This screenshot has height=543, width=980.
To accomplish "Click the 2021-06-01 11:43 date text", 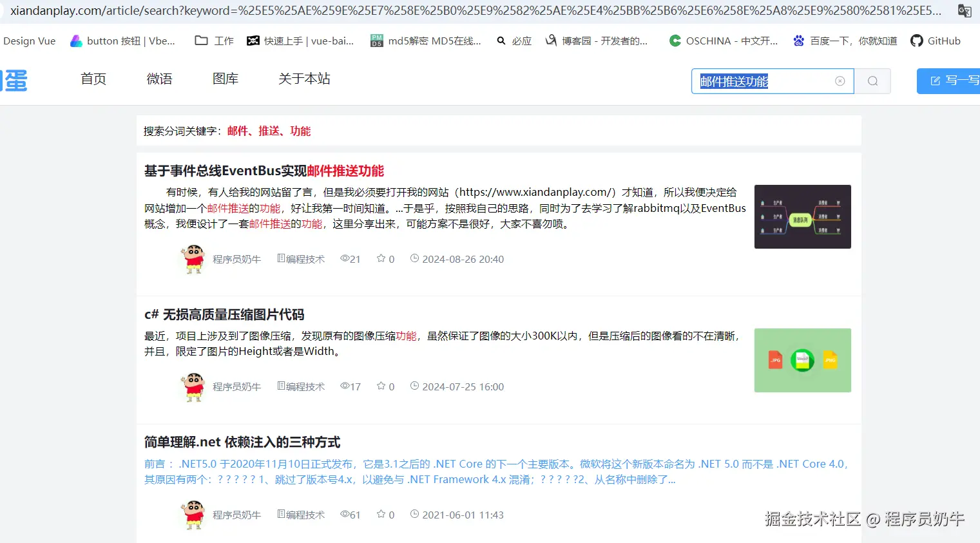I will point(463,515).
